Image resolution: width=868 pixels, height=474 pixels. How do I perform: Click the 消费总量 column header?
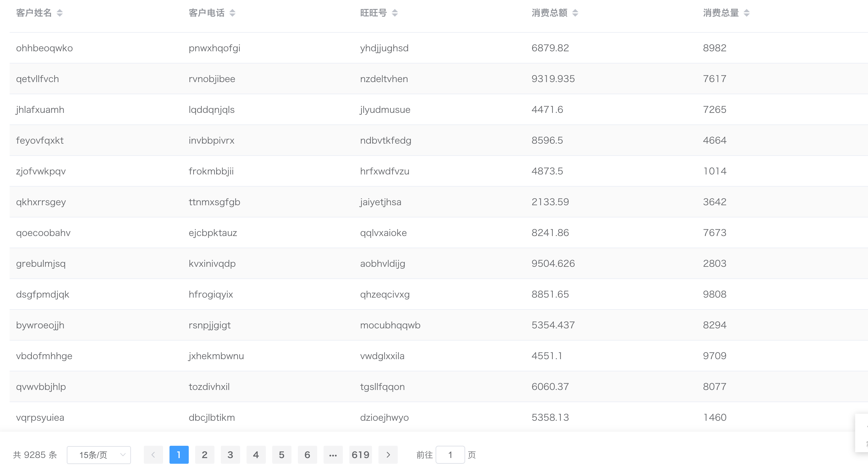click(721, 13)
